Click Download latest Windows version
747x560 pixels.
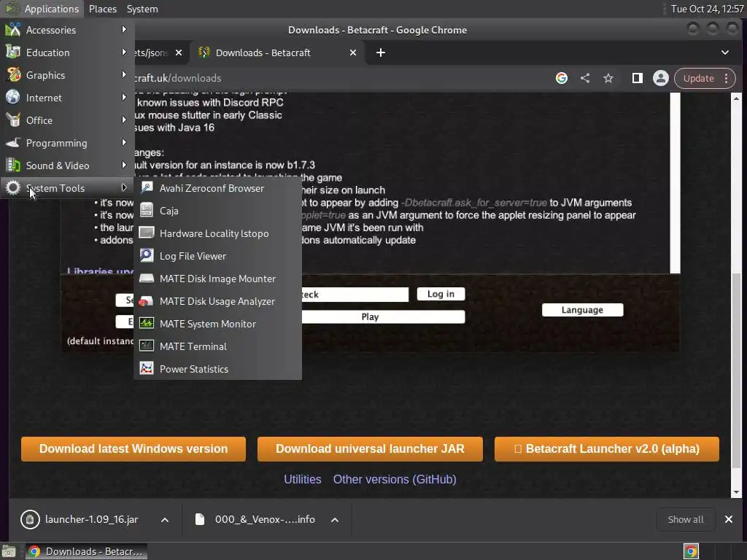(x=133, y=449)
